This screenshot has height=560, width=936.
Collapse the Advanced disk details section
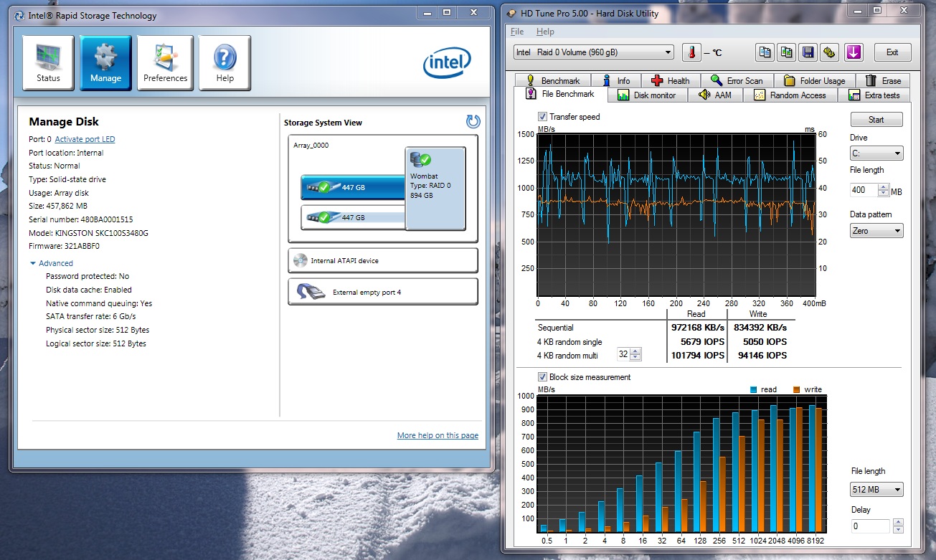[x=51, y=263]
